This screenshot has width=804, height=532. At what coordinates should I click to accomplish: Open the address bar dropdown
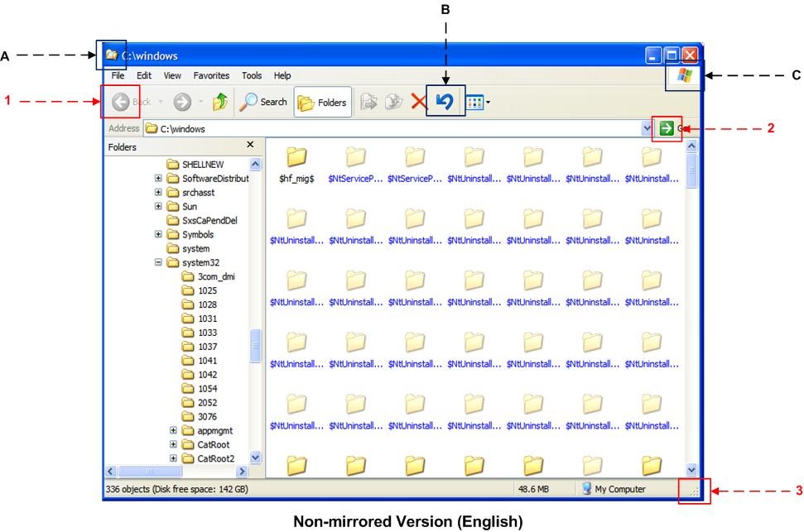[x=648, y=128]
